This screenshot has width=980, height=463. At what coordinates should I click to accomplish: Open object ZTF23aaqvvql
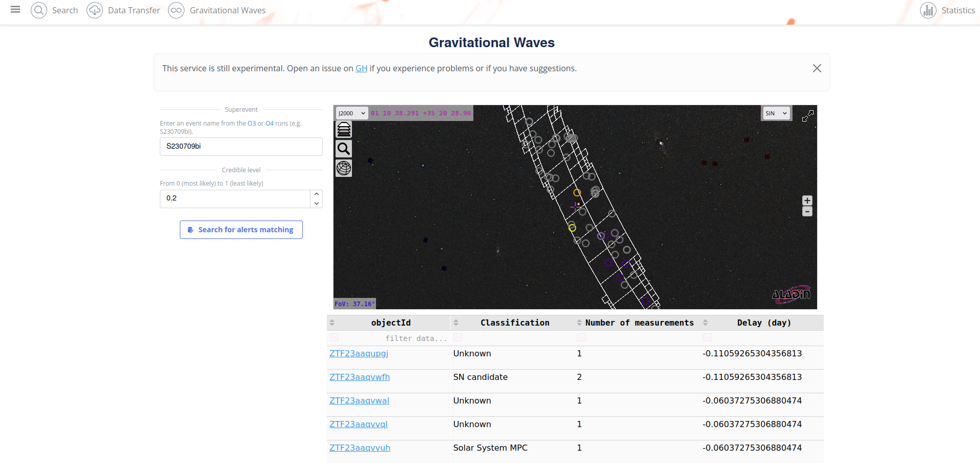(x=359, y=424)
